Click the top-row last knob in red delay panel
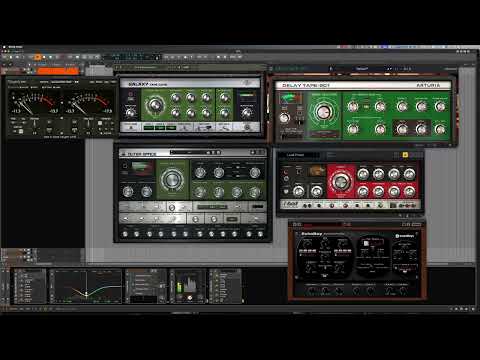This screenshot has width=480, height=360. pyautogui.click(x=409, y=174)
